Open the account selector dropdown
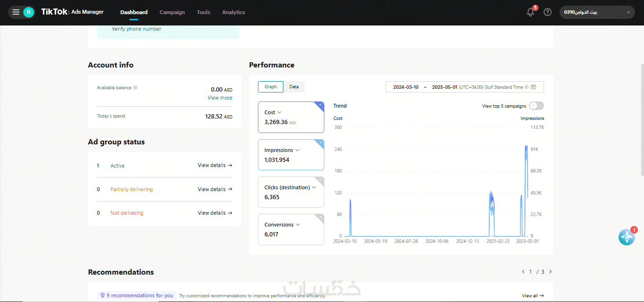This screenshot has height=302, width=644. (597, 12)
